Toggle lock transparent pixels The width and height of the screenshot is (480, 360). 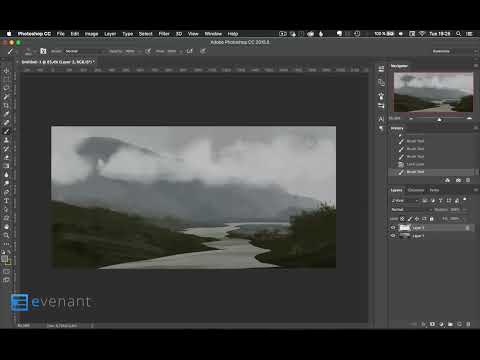pos(402,219)
